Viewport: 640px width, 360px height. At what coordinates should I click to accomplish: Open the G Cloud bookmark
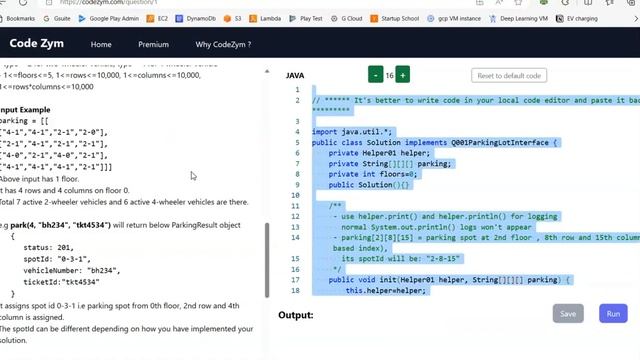point(347,18)
